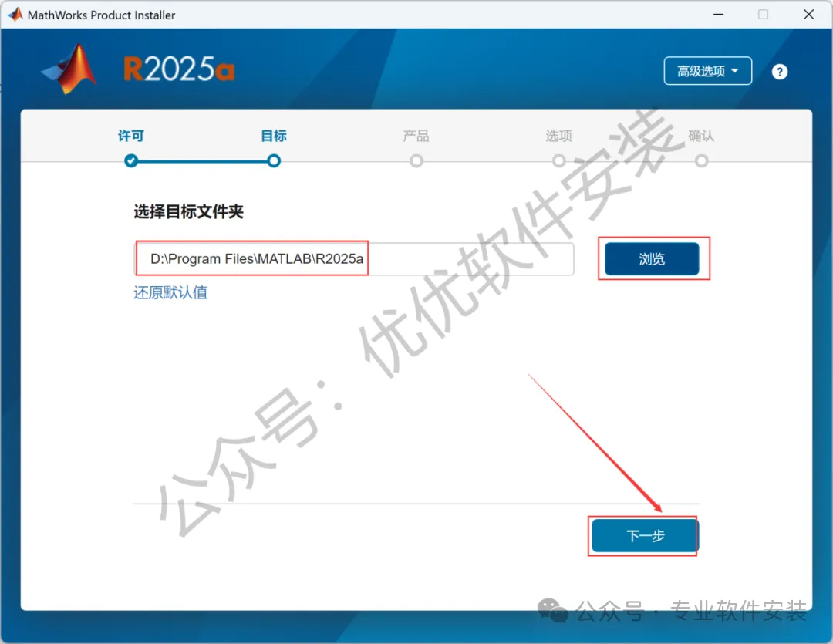Click the MATLAB logo in header
This screenshot has width=833, height=644.
coord(69,69)
